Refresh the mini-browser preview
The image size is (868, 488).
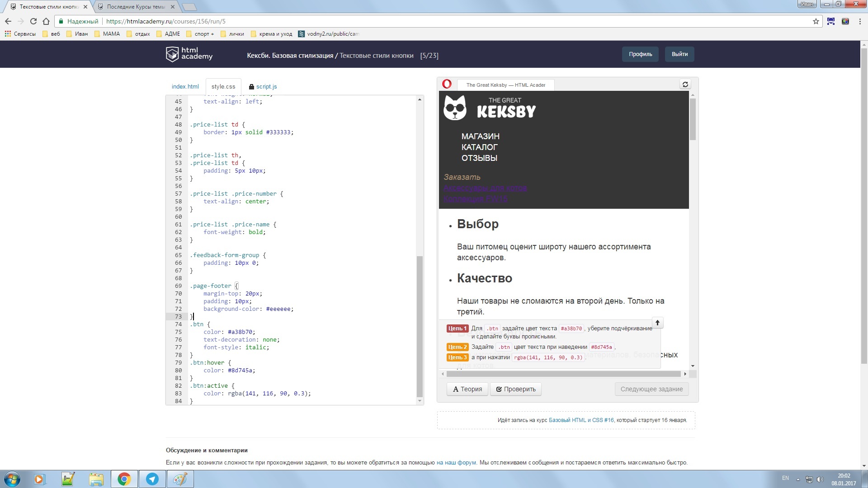click(685, 84)
